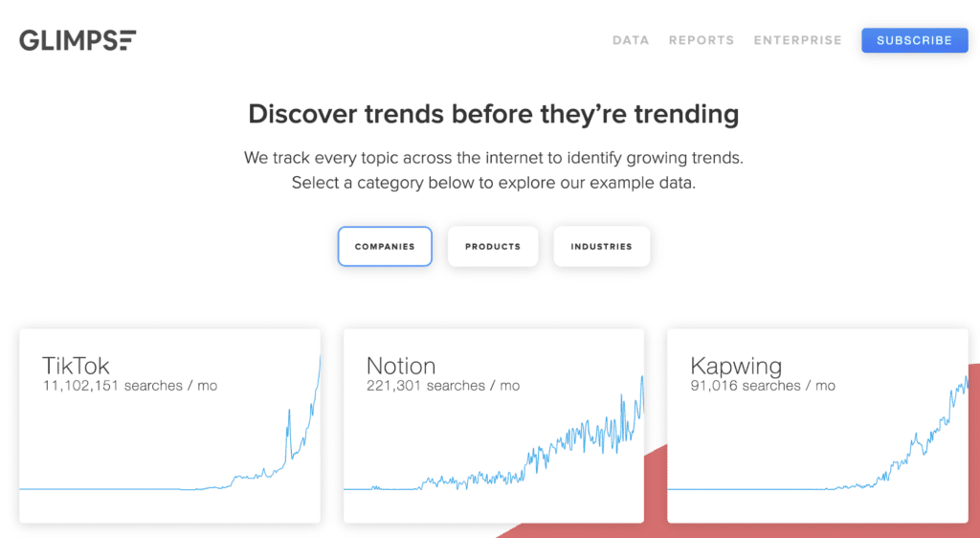Open the Kapwing trend card
Viewport: 980px width, 538px height.
pos(817,426)
